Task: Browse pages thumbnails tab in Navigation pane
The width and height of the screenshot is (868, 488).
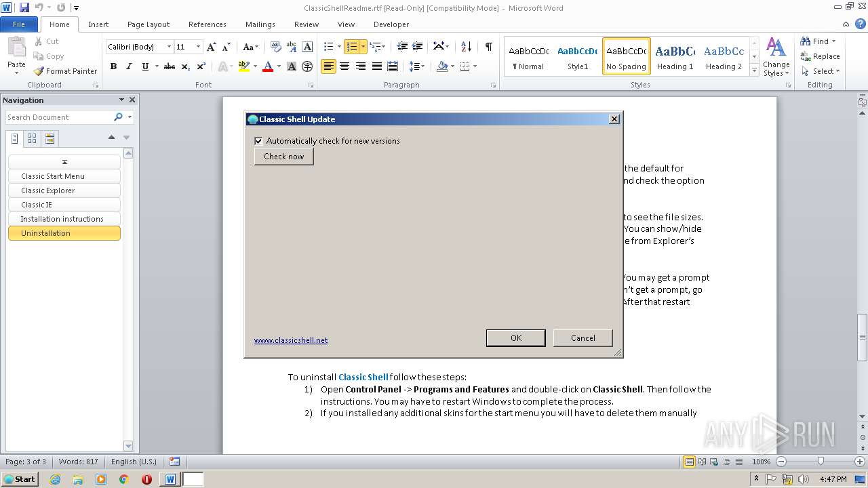Action: coord(32,138)
